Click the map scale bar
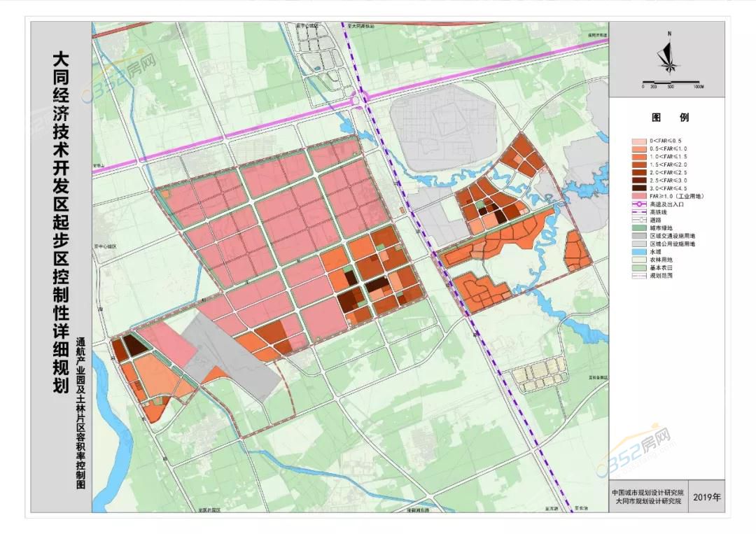The width and height of the screenshot is (756, 534). coord(670,82)
